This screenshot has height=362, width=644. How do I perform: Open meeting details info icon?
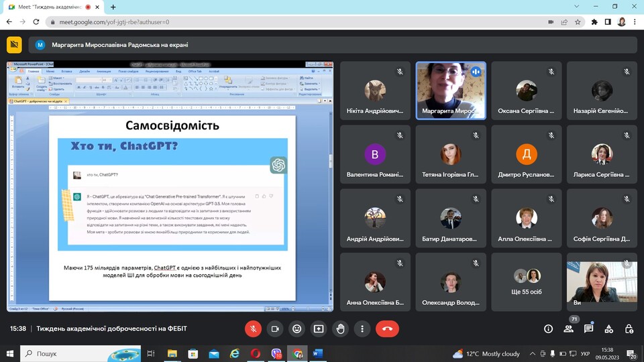[548, 328]
